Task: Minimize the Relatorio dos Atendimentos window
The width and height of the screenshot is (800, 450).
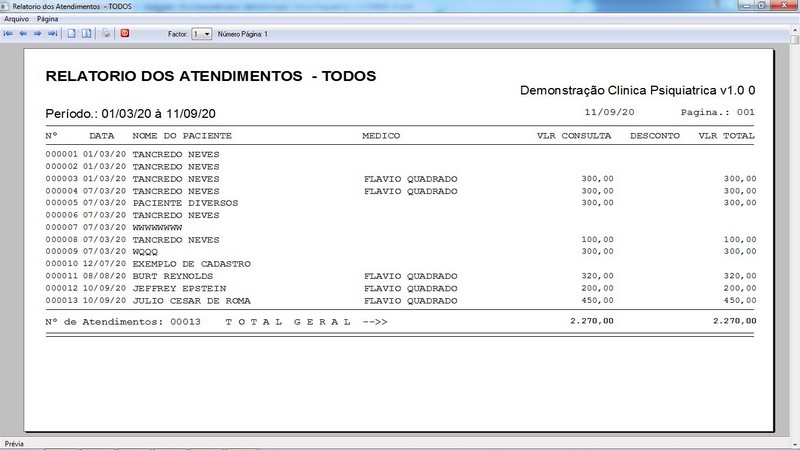Action: (x=746, y=6)
